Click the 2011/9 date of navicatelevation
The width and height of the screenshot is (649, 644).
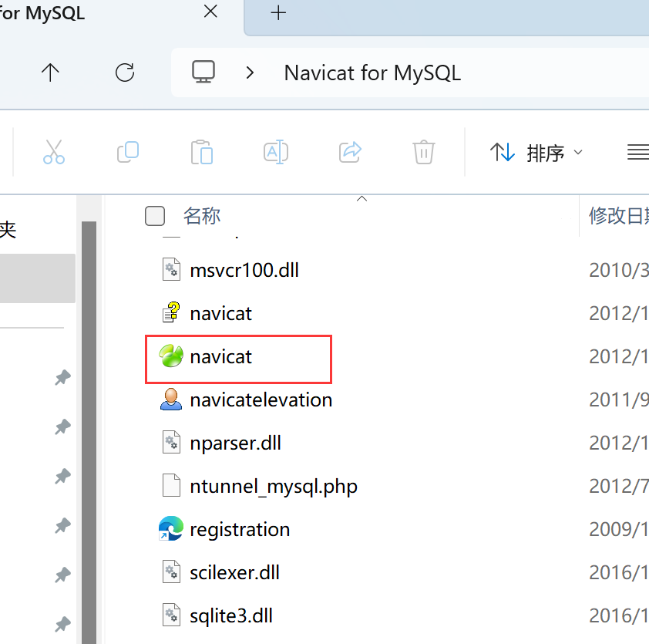click(x=619, y=400)
